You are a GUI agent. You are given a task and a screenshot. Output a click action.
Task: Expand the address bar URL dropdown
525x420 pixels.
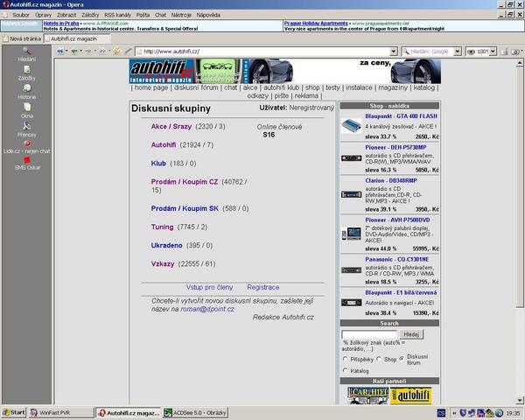pos(394,52)
